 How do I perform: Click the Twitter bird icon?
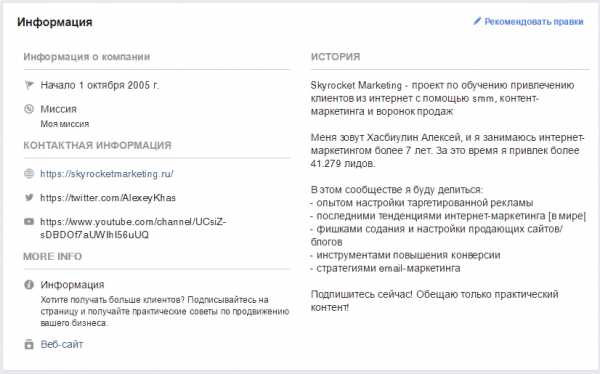click(x=29, y=198)
